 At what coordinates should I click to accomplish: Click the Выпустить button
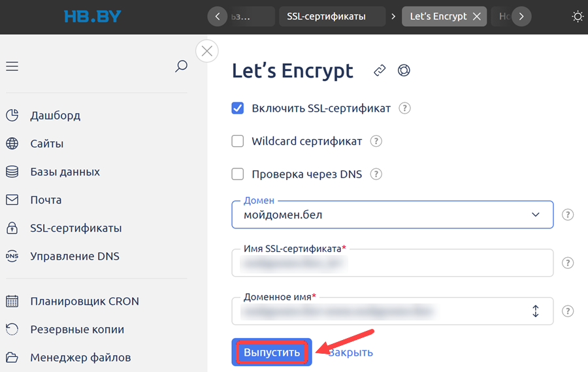(x=272, y=352)
